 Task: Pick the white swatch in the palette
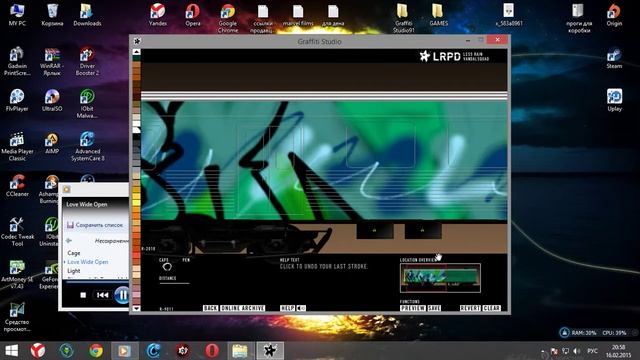136,124
